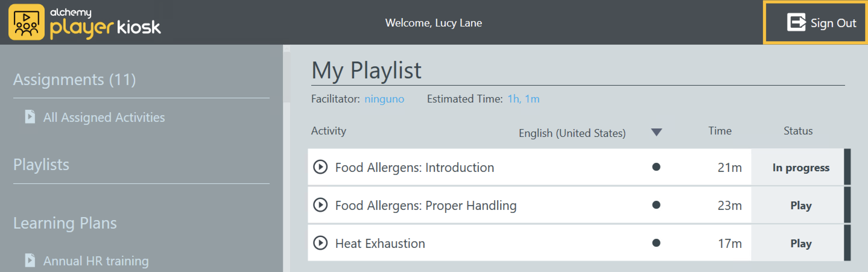Click play icon beside Food Allergens: Proper Handling
This screenshot has height=272, width=868.
point(320,205)
